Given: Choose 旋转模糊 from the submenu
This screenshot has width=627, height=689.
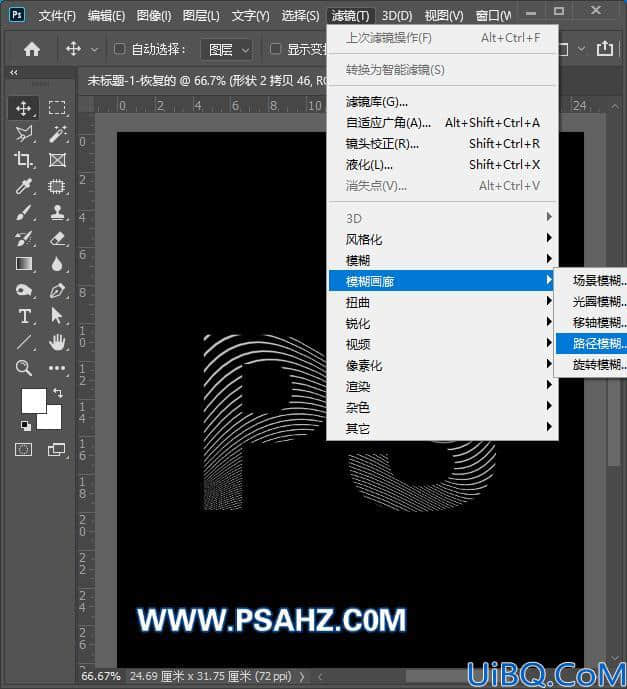Looking at the screenshot, I should coord(591,364).
